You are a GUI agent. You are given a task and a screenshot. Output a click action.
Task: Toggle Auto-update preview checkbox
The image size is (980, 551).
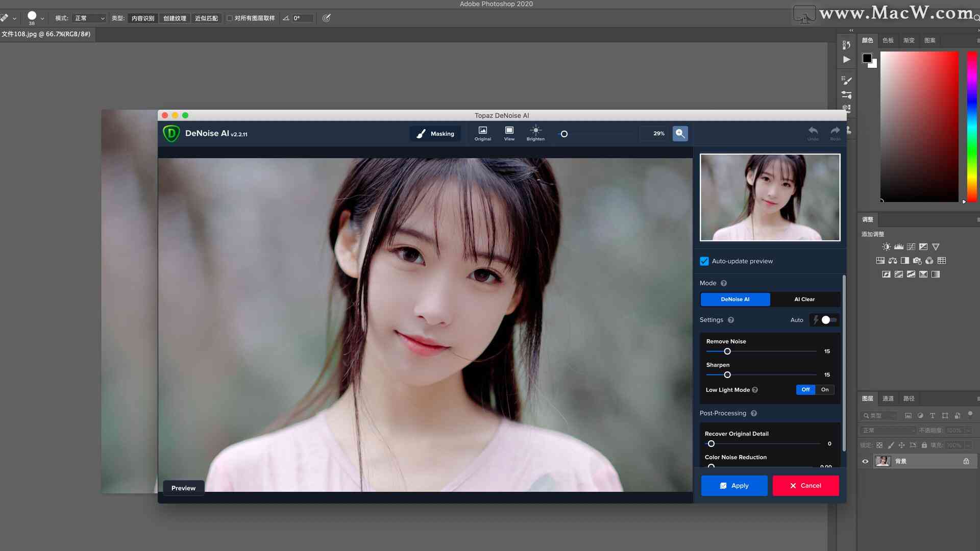coord(704,261)
